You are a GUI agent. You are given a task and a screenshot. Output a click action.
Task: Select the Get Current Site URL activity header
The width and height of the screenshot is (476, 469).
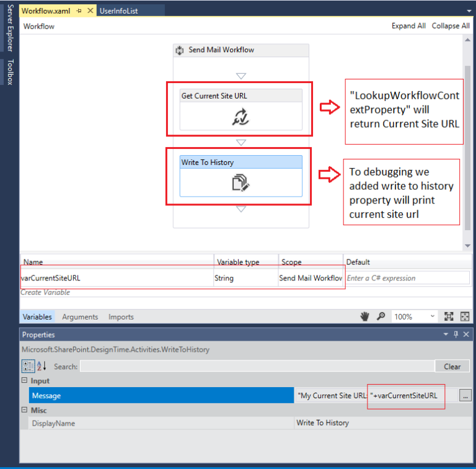point(240,96)
